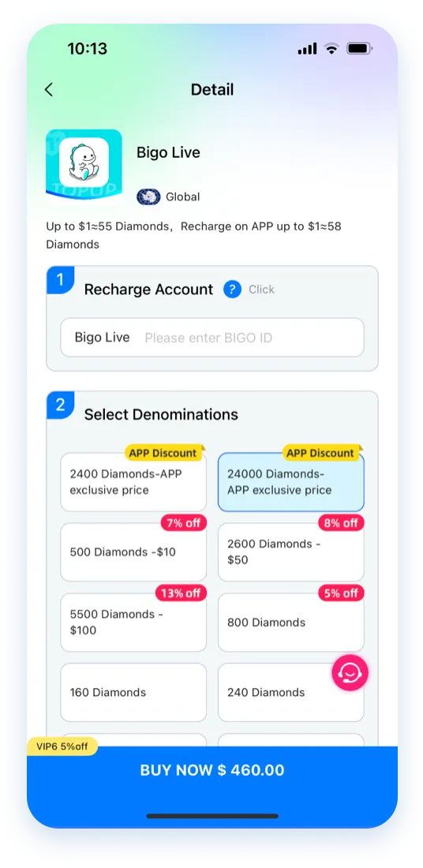Click the step 2 number badge
The width and height of the screenshot is (423, 868).
coord(60,405)
